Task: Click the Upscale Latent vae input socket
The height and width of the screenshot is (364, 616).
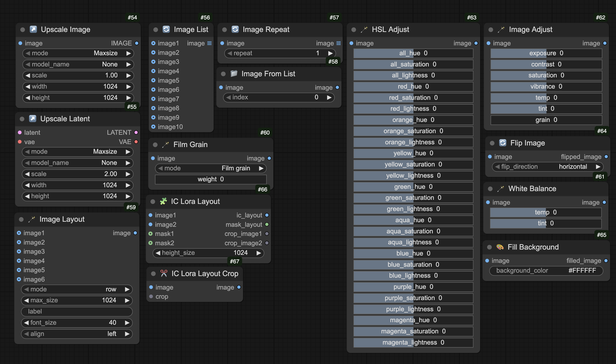Action: [x=20, y=142]
